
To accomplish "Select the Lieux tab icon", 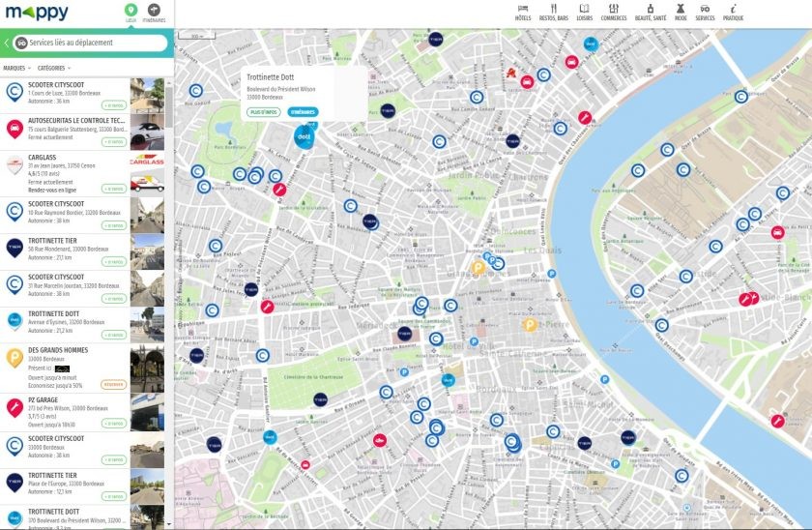I will pos(130,10).
